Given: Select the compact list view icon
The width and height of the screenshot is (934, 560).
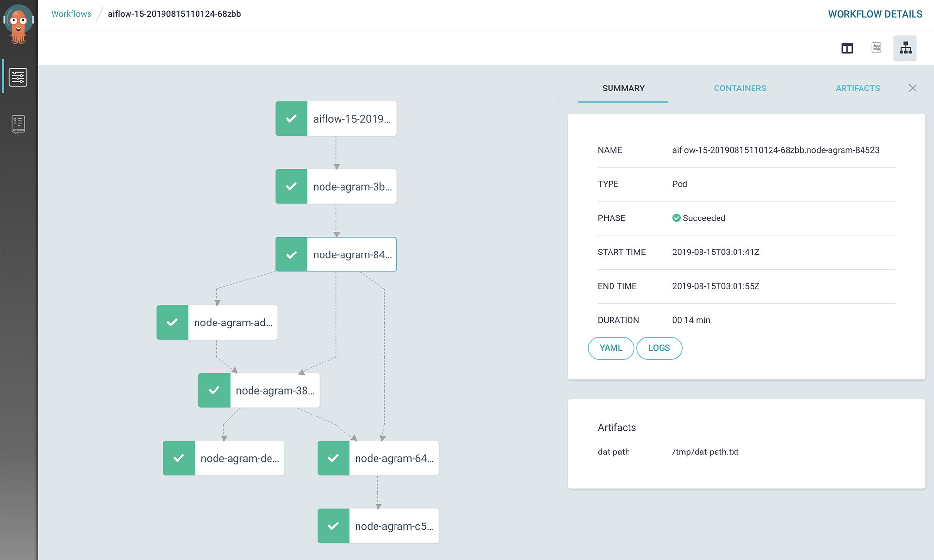Looking at the screenshot, I should point(876,48).
